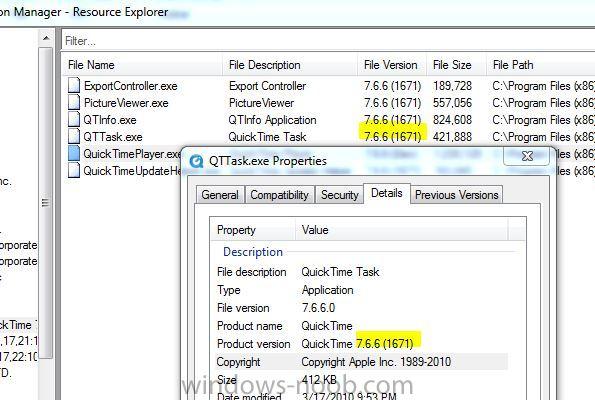Click the Size value 412 KB
The width and height of the screenshot is (595, 400).
319,380
